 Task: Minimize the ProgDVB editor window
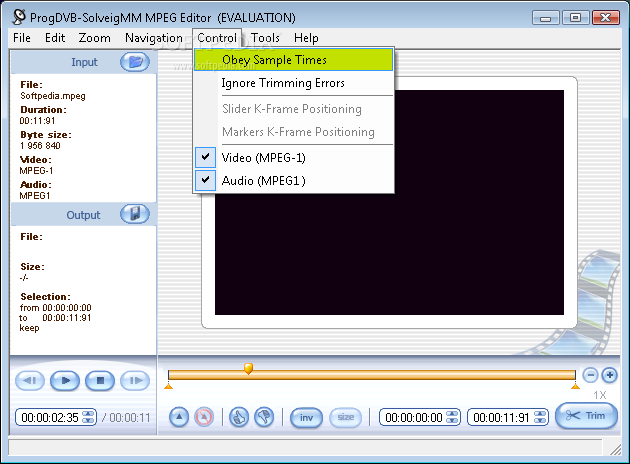coord(546,18)
